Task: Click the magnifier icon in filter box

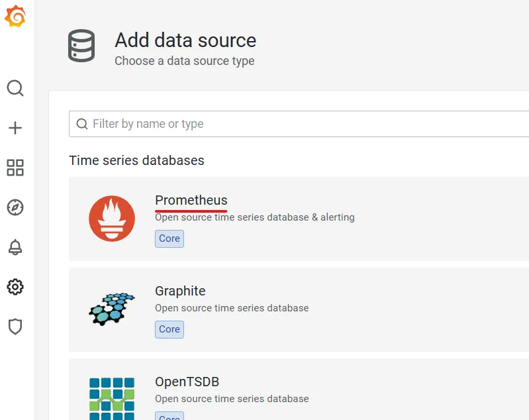Action: [82, 124]
